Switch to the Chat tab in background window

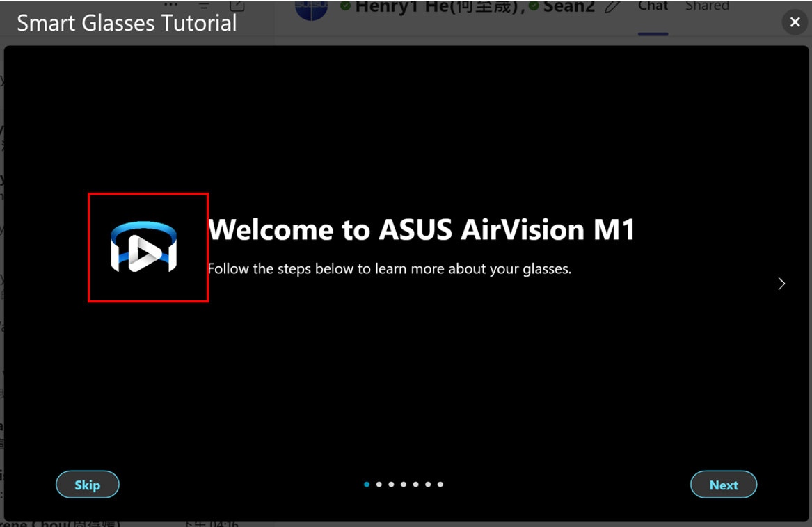(653, 6)
